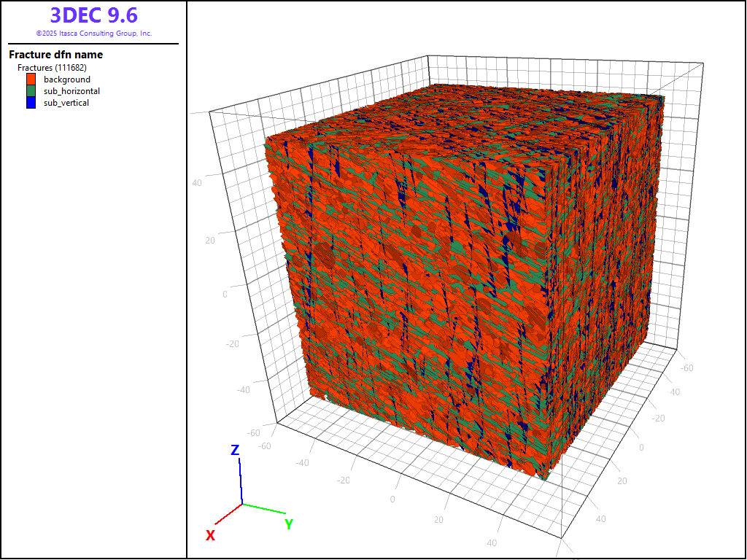Click the 'Fracture dfn name' legend heading

(55, 55)
